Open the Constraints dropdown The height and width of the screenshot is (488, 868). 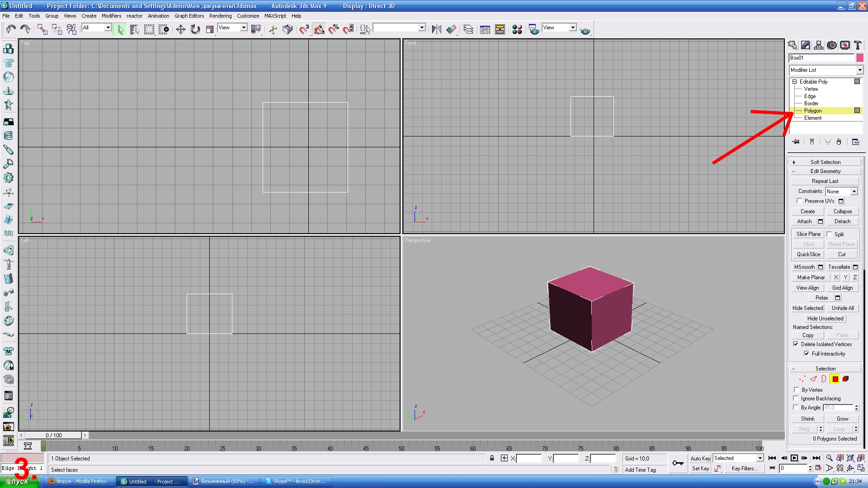coord(854,191)
